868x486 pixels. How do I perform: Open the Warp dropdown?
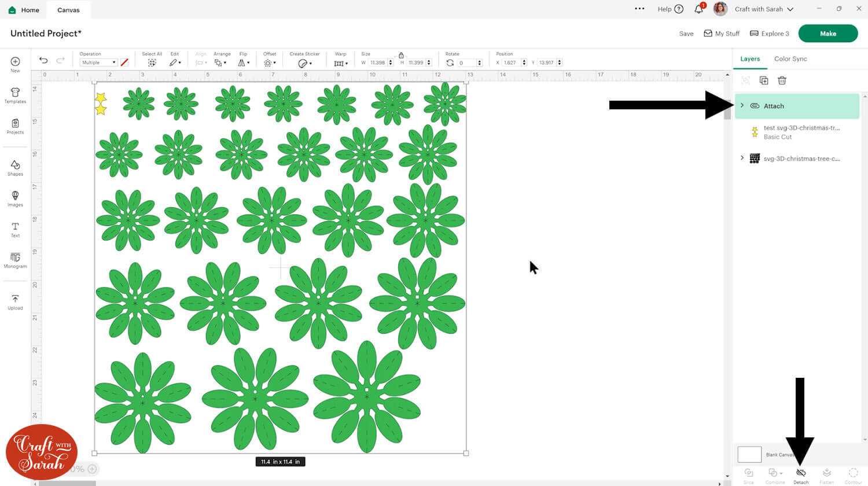pyautogui.click(x=341, y=63)
